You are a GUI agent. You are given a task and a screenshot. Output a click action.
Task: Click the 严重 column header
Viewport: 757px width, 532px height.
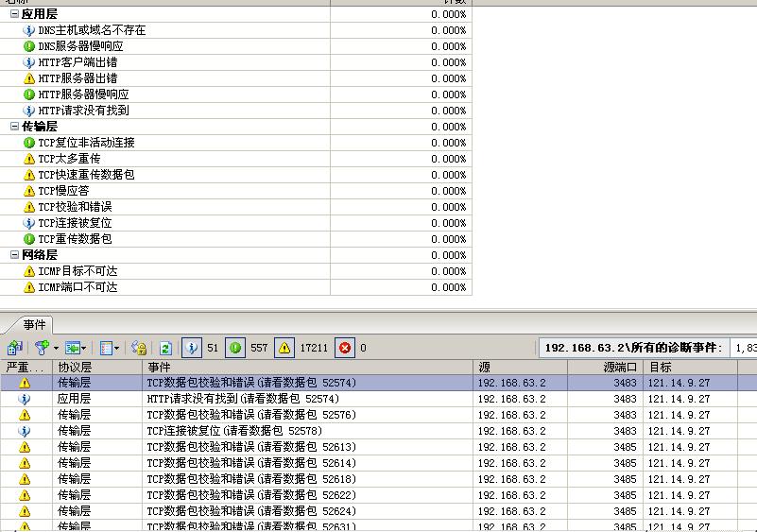coord(26,367)
